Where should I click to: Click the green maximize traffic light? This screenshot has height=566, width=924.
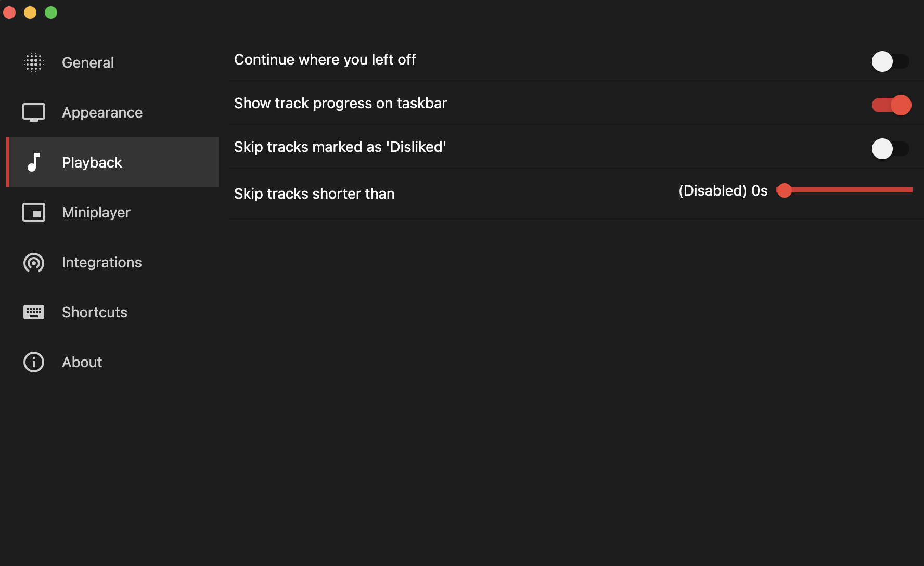tap(51, 12)
